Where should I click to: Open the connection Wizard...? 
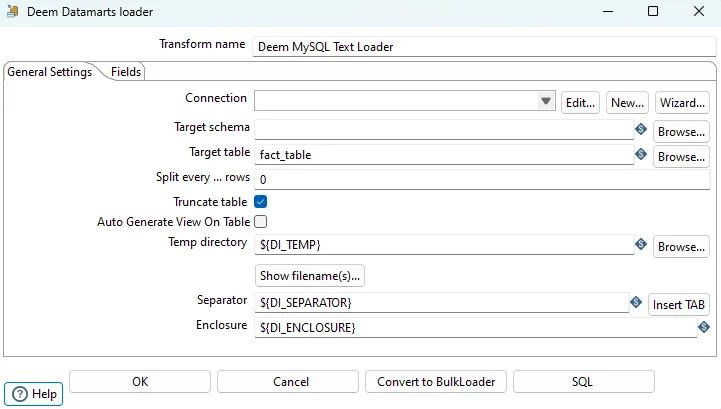682,103
